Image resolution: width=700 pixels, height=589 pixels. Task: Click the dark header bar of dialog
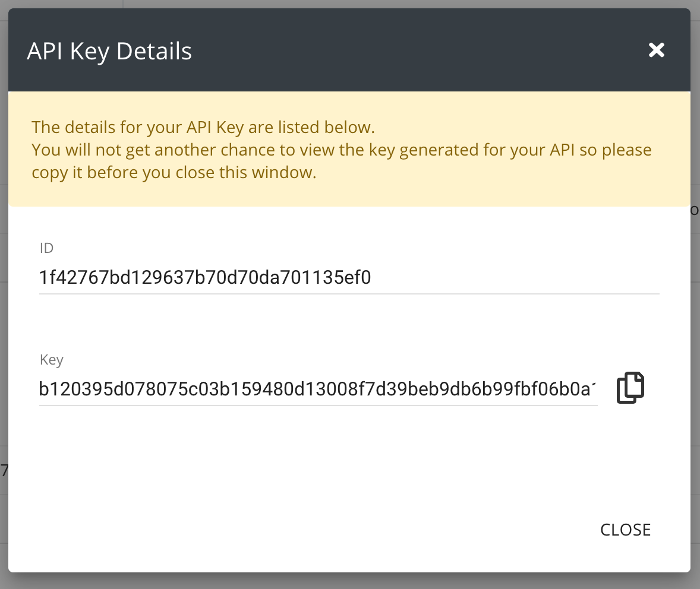click(349, 50)
